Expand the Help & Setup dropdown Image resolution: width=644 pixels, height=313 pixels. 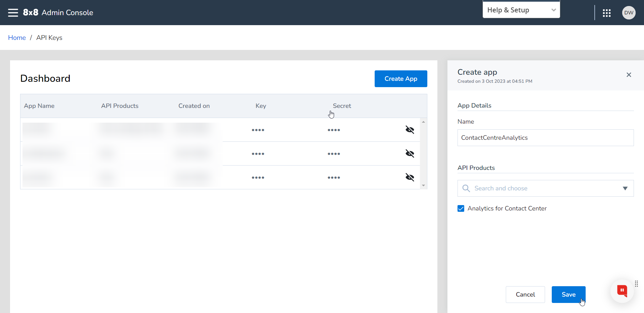coord(521,10)
